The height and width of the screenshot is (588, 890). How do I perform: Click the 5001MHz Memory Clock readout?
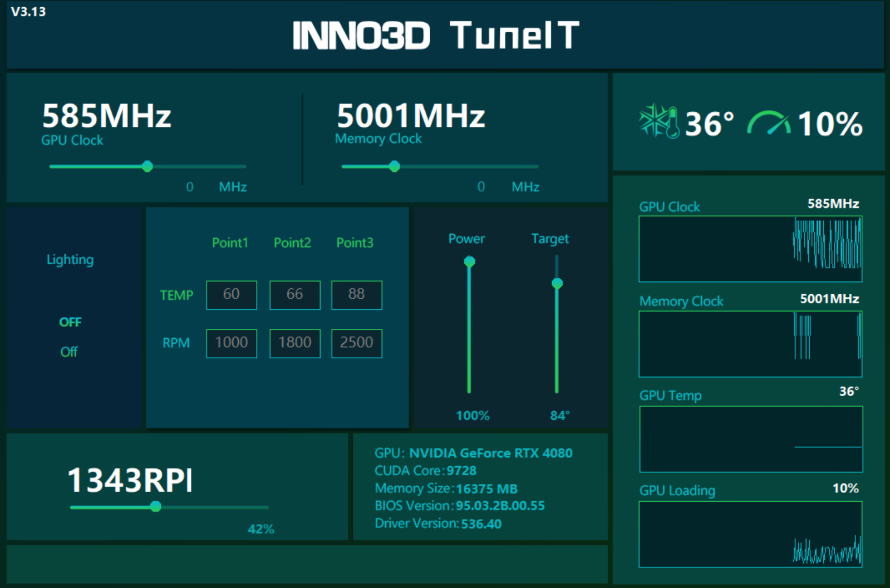click(x=411, y=116)
